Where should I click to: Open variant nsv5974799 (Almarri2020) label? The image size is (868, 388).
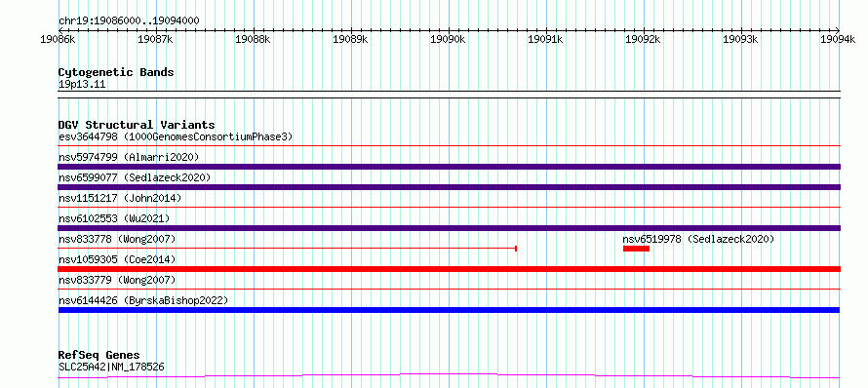pyautogui.click(x=129, y=157)
